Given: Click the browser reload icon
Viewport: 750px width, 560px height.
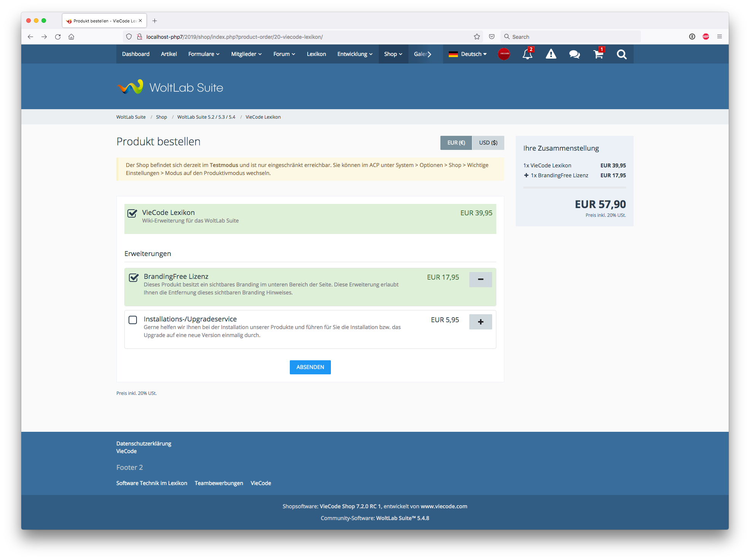Looking at the screenshot, I should (x=58, y=37).
